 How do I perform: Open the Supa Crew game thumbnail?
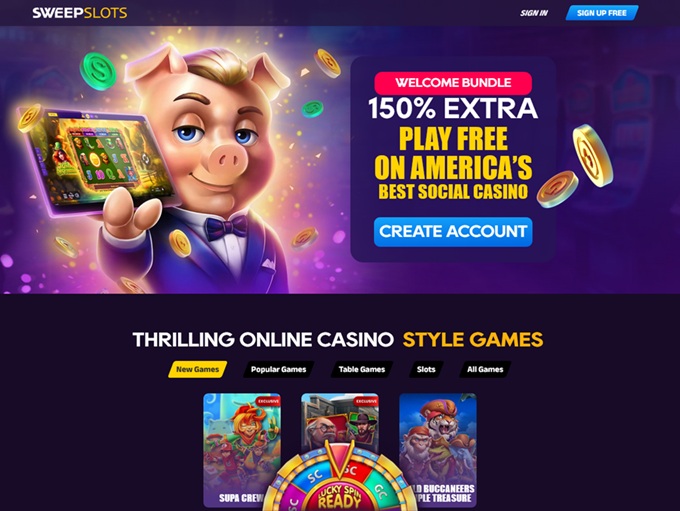pyautogui.click(x=242, y=450)
